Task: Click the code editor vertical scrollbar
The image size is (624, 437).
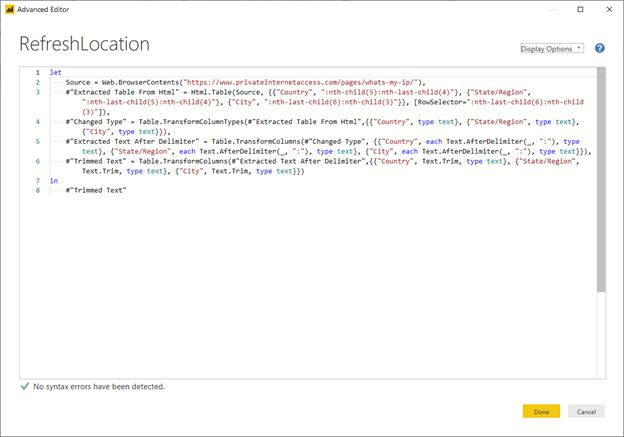Action: point(601,180)
